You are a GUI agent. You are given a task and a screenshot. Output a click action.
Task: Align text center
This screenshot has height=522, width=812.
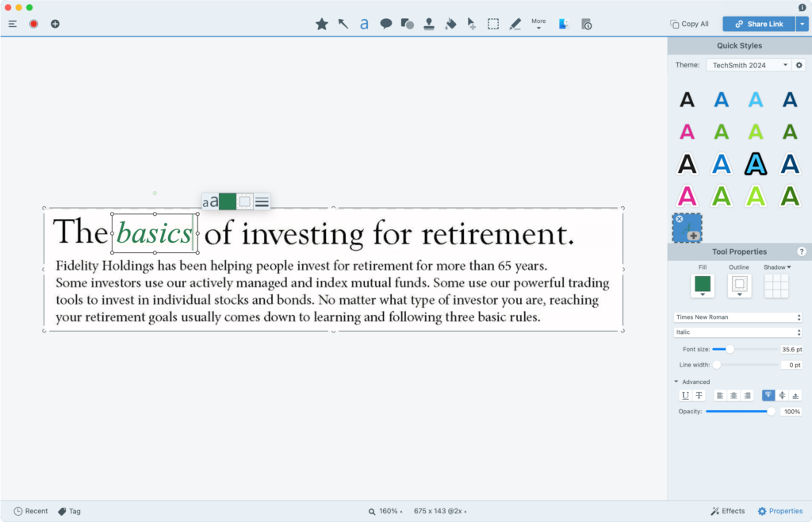click(x=733, y=396)
